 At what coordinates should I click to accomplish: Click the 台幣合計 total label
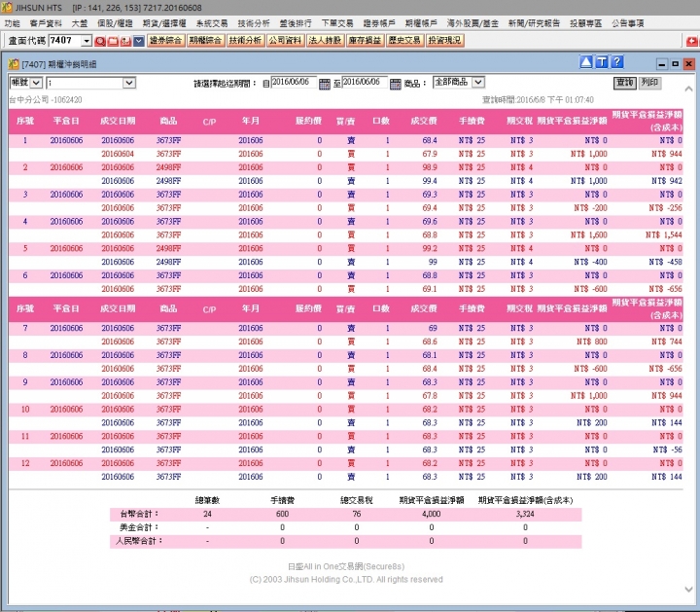point(139,514)
